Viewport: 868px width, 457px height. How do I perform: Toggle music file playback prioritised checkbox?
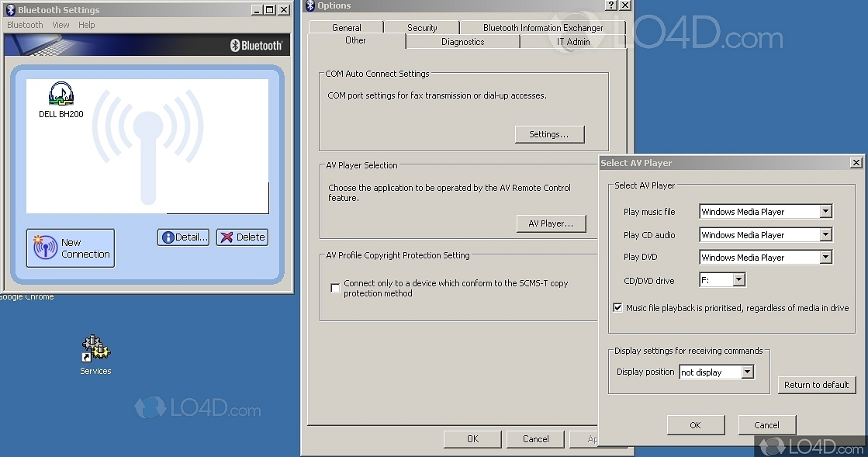[617, 307]
